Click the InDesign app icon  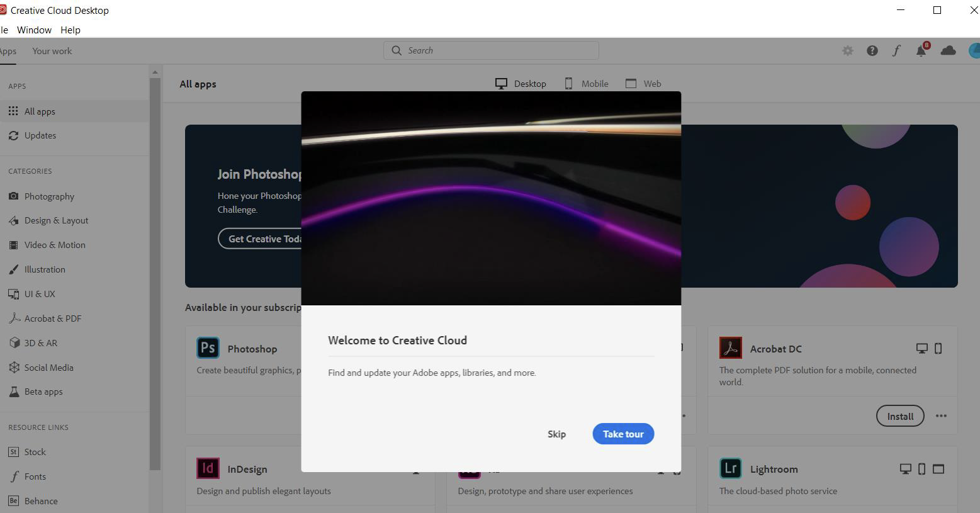(x=208, y=468)
